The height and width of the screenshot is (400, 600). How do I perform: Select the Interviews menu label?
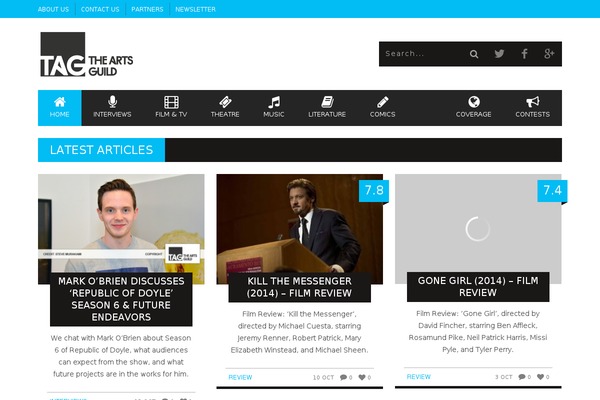click(112, 114)
